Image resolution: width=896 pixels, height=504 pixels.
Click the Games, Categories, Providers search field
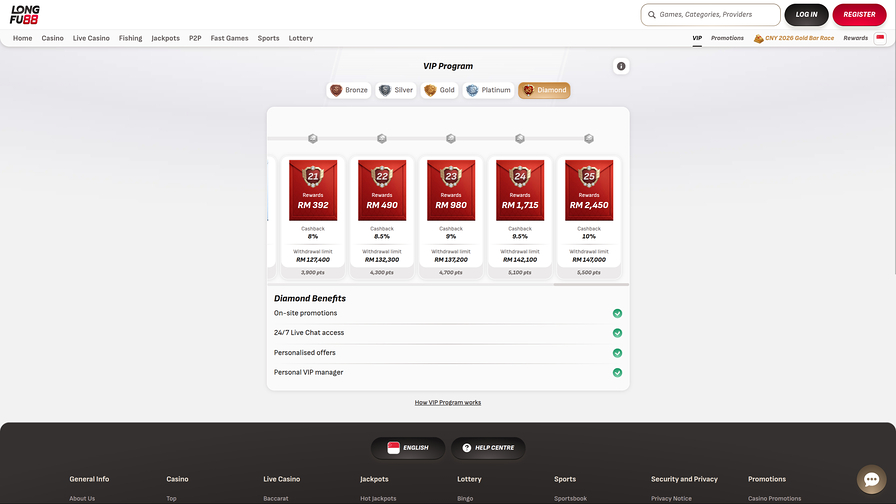[711, 15]
